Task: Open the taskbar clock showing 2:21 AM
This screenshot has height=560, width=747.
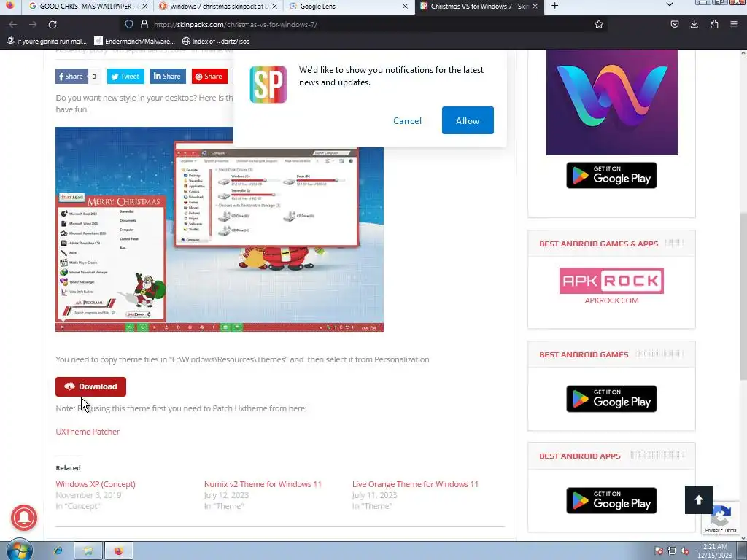Action: click(715, 551)
